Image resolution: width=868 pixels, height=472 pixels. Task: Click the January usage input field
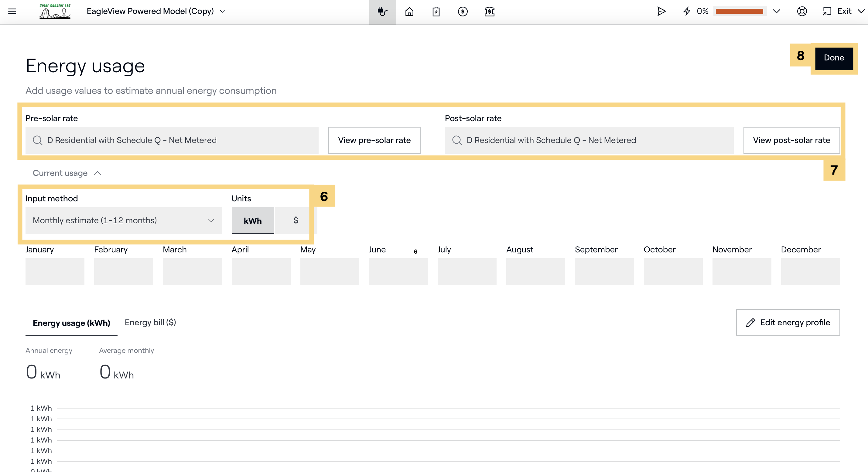click(x=55, y=272)
